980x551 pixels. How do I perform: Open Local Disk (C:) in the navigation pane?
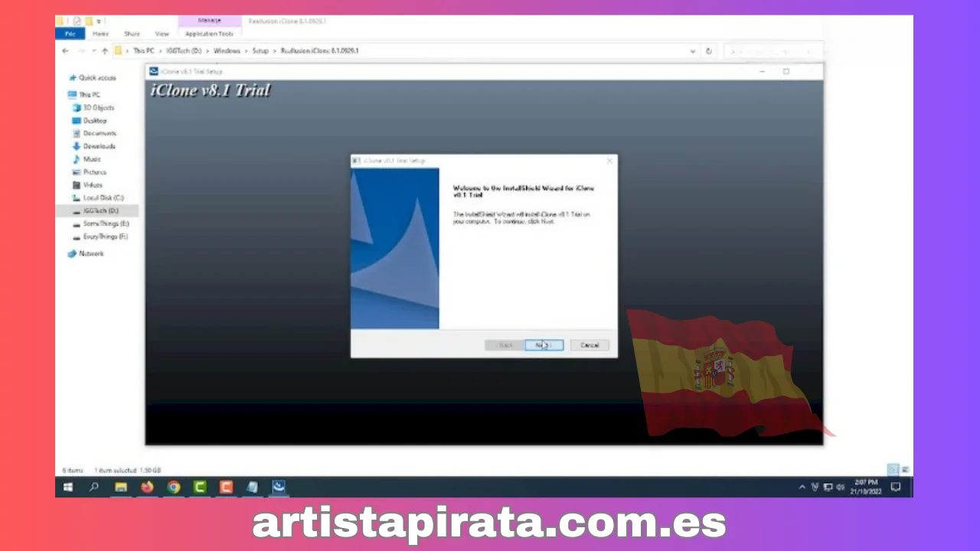click(103, 197)
